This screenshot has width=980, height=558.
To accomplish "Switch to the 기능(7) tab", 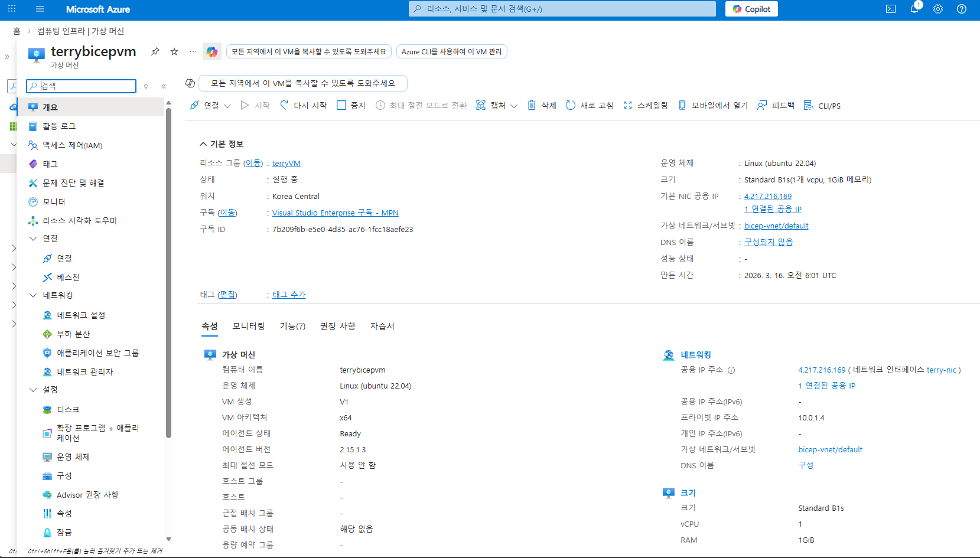I will click(292, 326).
